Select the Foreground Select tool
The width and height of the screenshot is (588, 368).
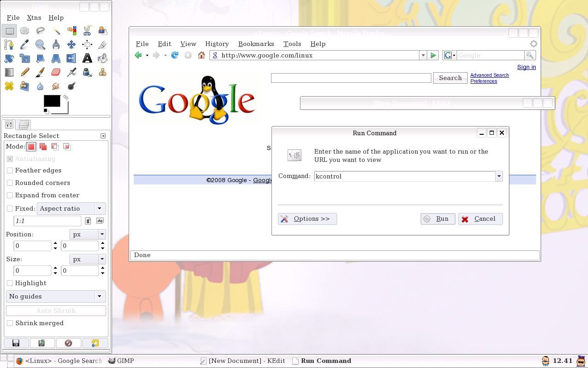click(103, 31)
